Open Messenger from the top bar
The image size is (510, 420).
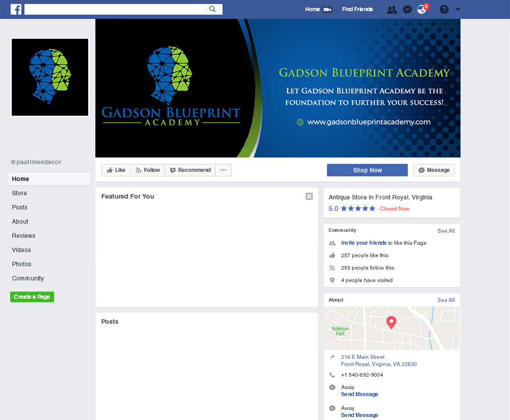click(407, 9)
